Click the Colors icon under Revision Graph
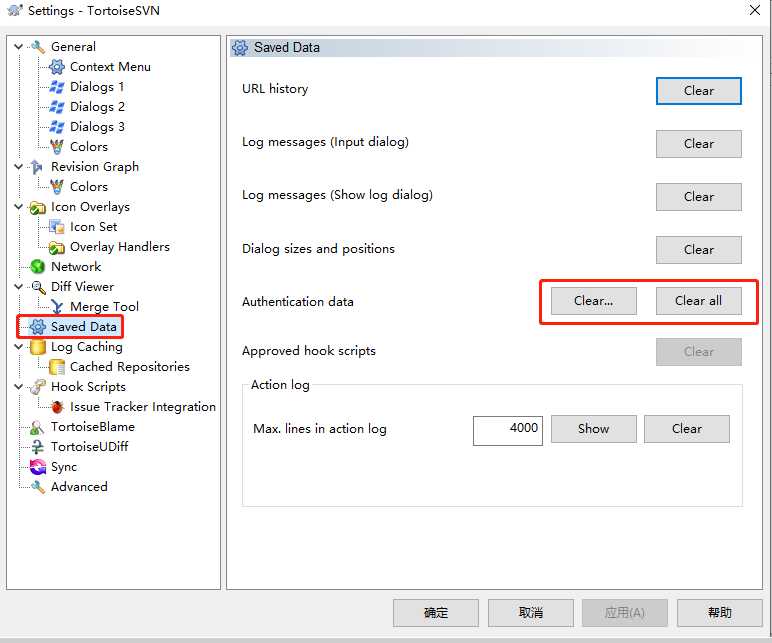The height and width of the screenshot is (643, 772). coord(57,187)
